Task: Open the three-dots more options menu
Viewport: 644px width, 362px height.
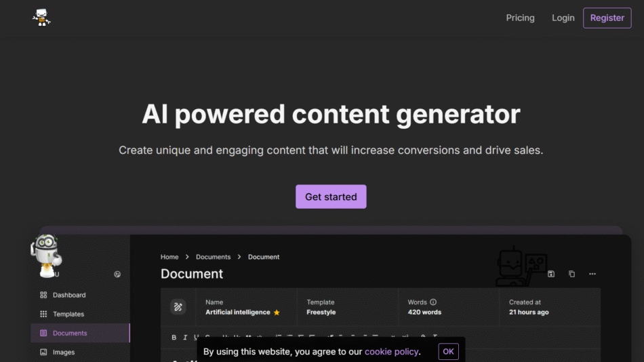Action: click(x=592, y=274)
